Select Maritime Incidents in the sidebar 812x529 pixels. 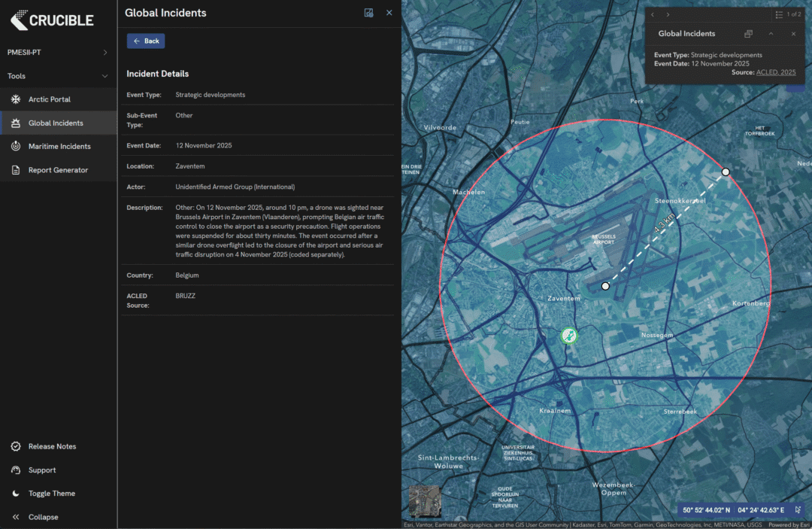59,147
